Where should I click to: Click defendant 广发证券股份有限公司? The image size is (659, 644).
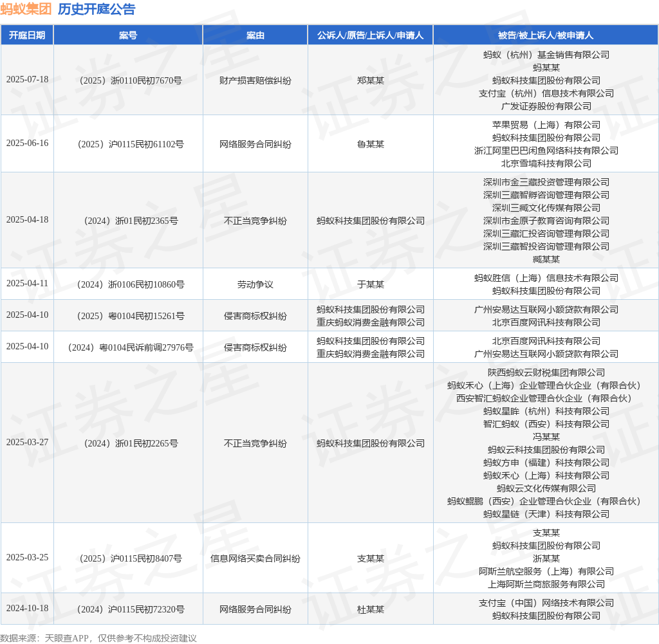546,106
